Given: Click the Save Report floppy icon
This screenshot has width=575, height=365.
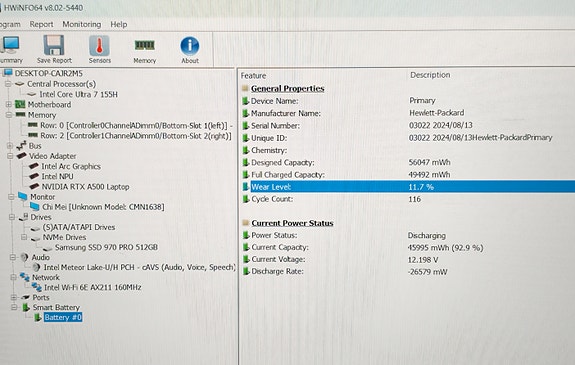Looking at the screenshot, I should (x=54, y=45).
